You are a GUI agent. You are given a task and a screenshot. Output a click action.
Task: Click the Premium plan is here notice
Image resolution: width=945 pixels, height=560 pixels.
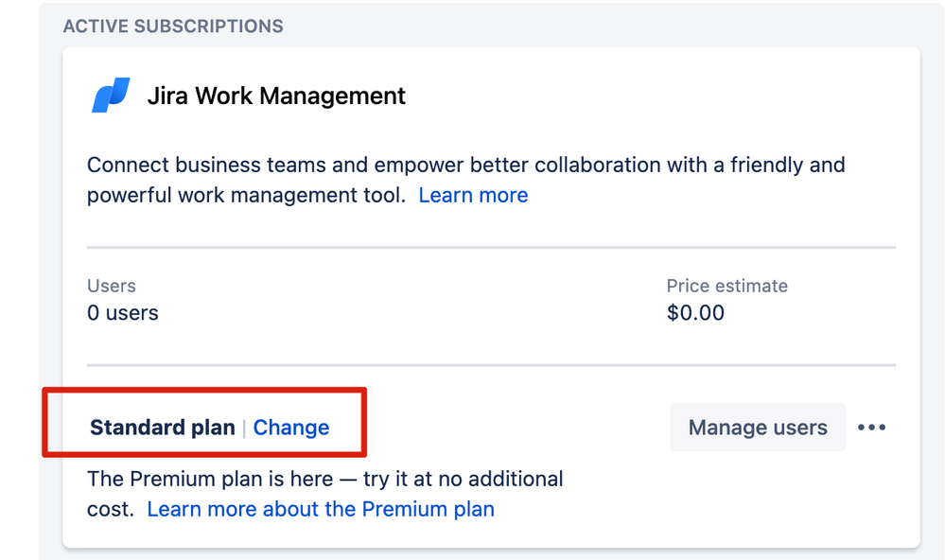tap(324, 495)
